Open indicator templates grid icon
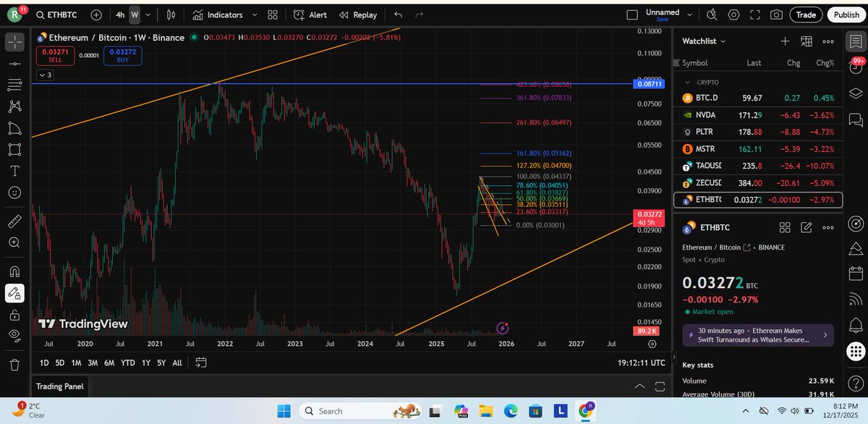The height and width of the screenshot is (424, 868). pos(272,14)
